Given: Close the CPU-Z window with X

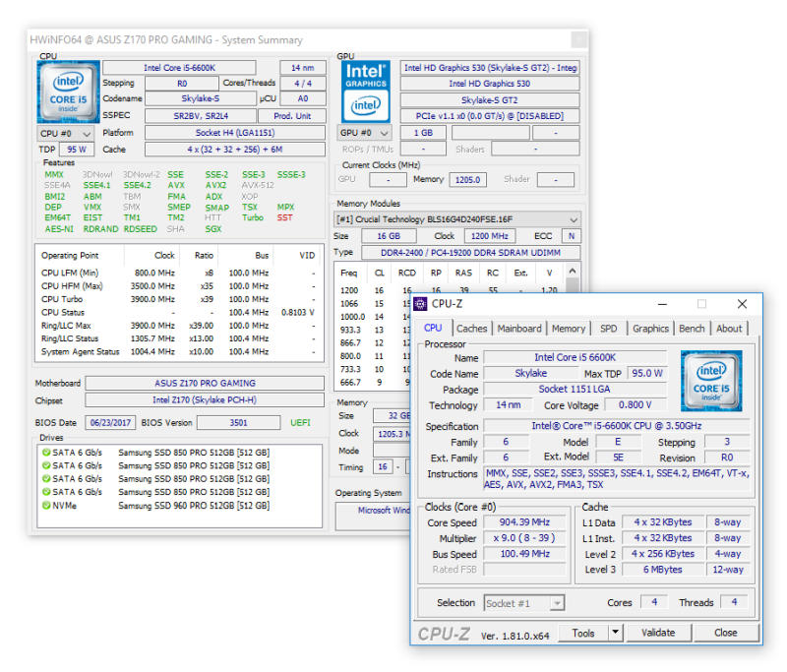Looking at the screenshot, I should (742, 304).
